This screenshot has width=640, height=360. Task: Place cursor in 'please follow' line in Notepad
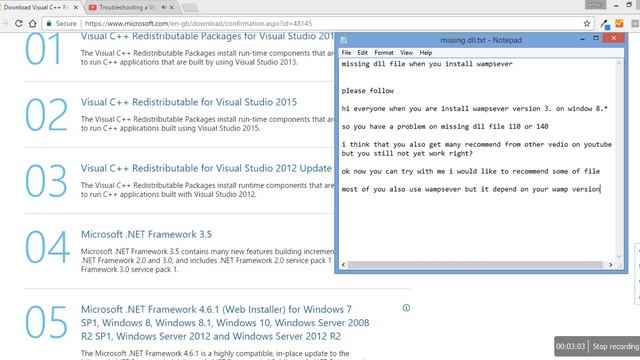pos(368,91)
